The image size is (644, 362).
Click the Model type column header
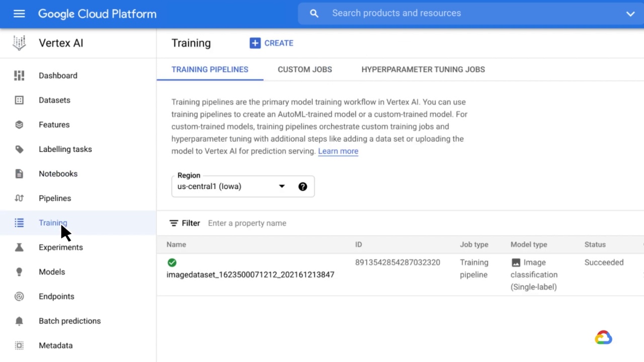[529, 244]
